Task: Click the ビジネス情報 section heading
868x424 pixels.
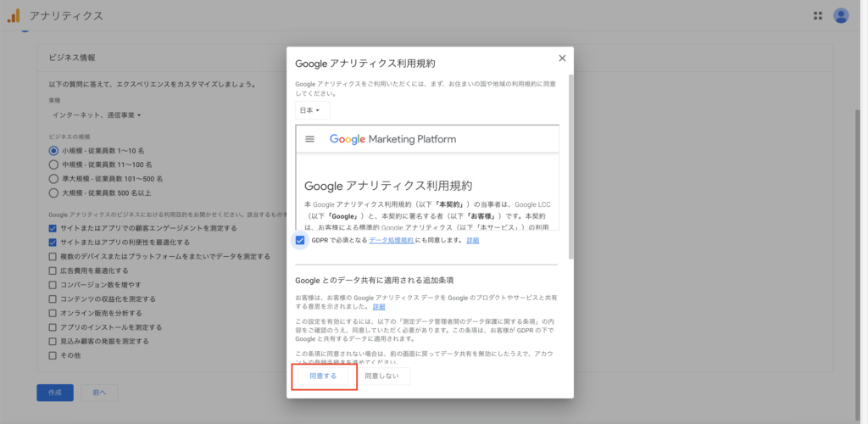Action: pyautogui.click(x=72, y=58)
